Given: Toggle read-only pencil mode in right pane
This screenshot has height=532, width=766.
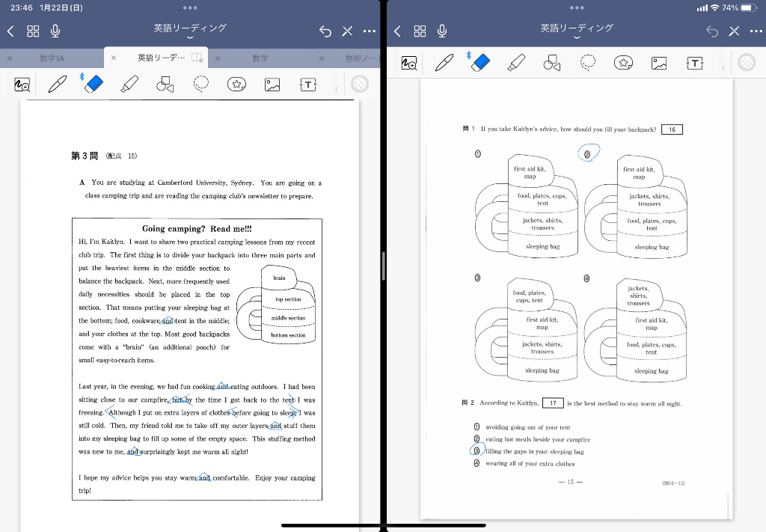Looking at the screenshot, I should coord(734,31).
